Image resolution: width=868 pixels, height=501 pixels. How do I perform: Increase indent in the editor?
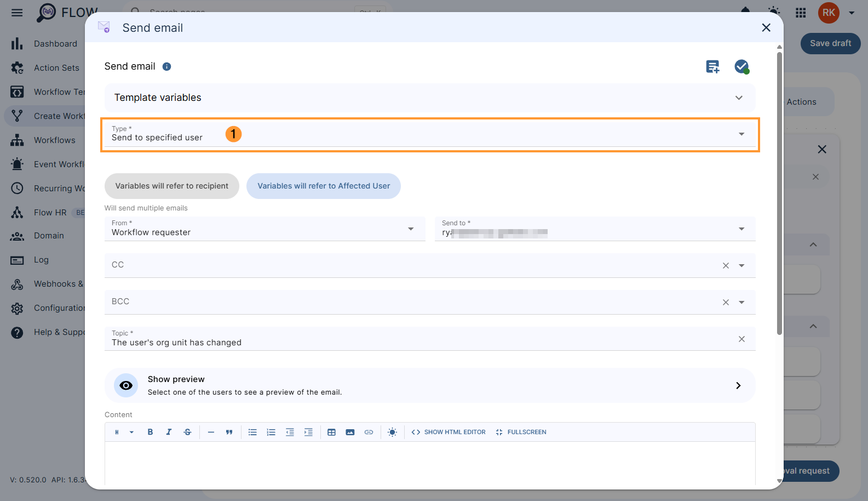pyautogui.click(x=308, y=432)
